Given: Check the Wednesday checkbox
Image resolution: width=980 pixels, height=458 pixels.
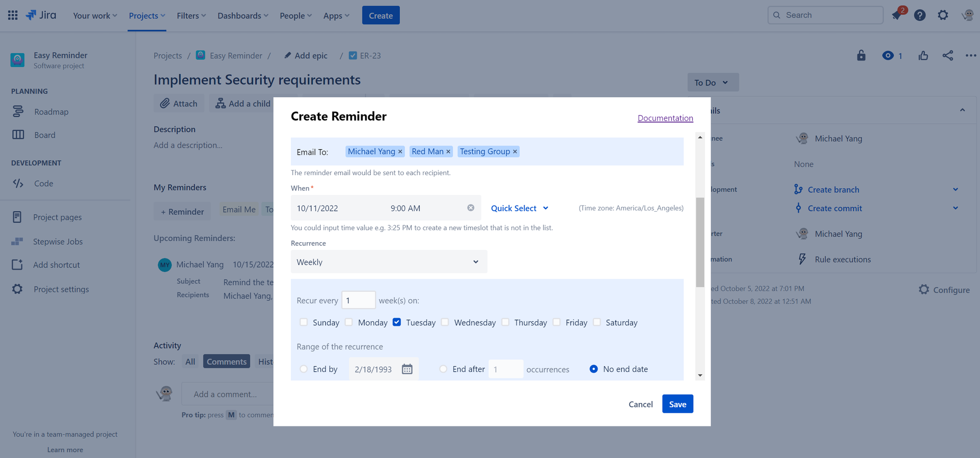Looking at the screenshot, I should tap(445, 322).
